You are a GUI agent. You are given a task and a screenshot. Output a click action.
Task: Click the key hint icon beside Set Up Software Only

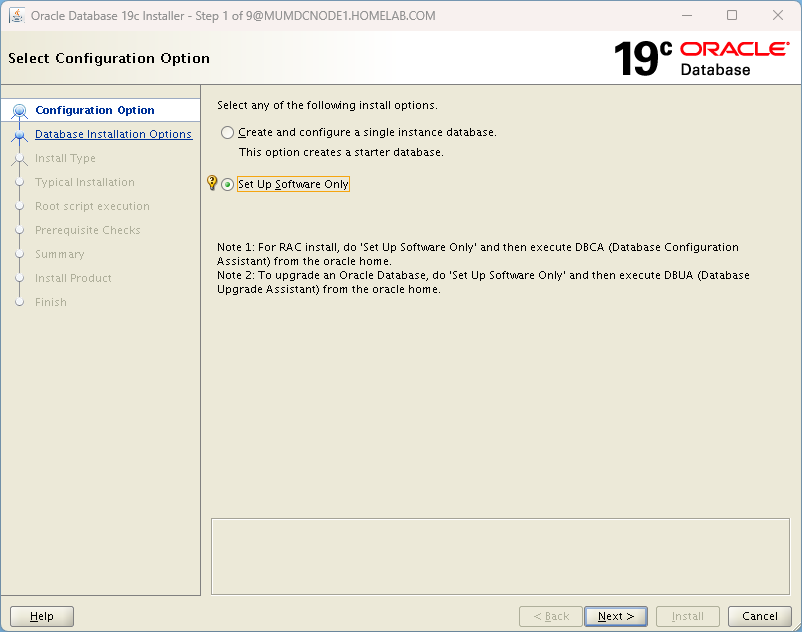(x=211, y=183)
